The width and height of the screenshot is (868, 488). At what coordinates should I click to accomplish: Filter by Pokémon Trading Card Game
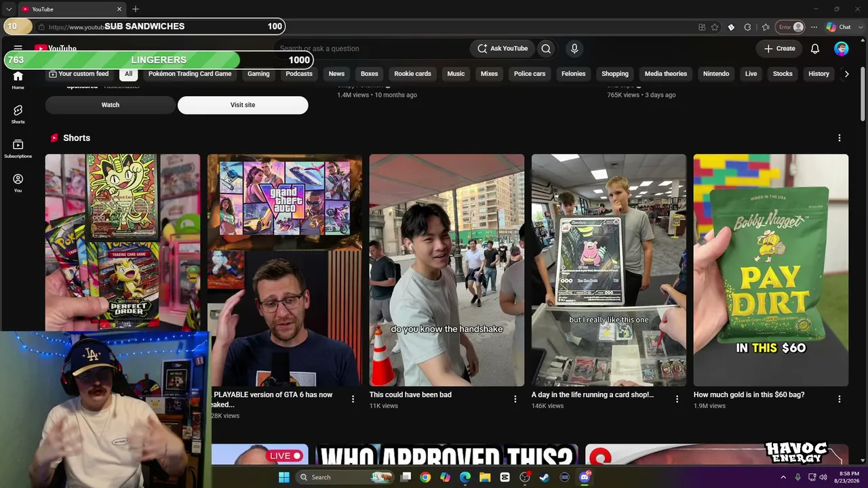pos(190,74)
